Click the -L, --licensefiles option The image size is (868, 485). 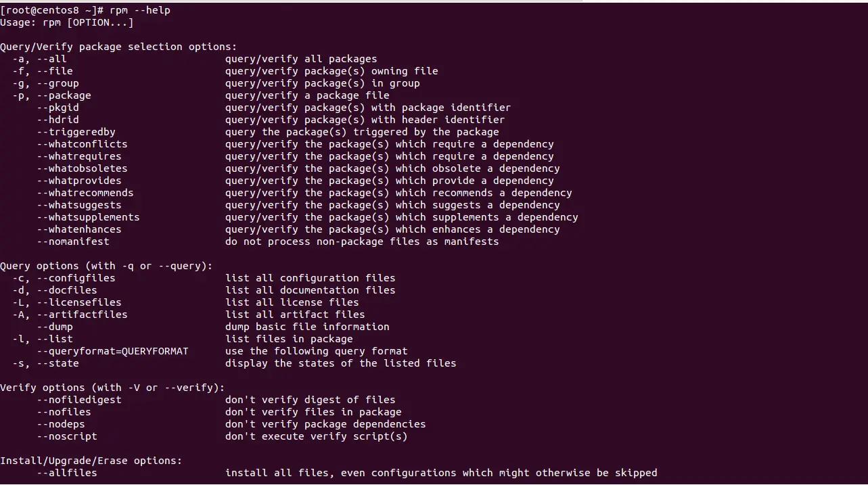click(x=67, y=302)
